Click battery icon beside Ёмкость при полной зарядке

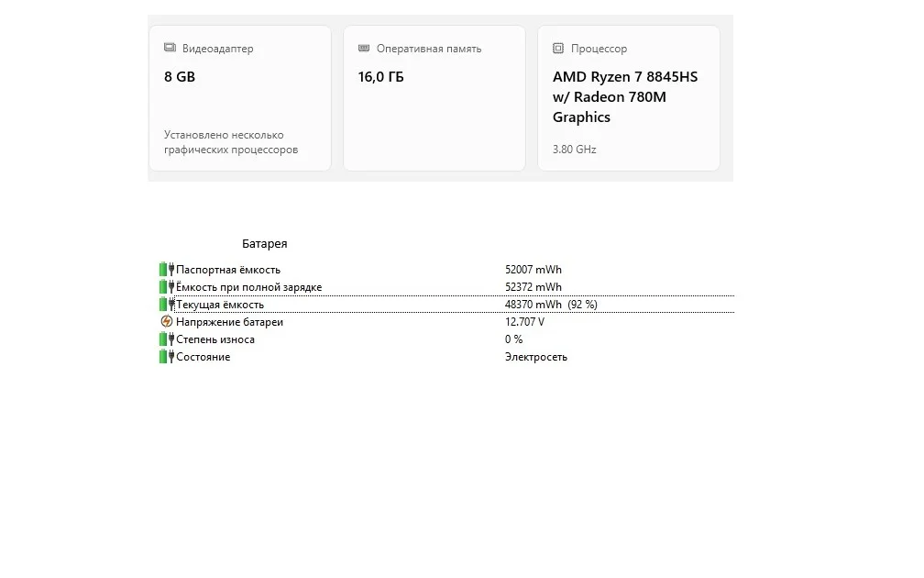167,286
